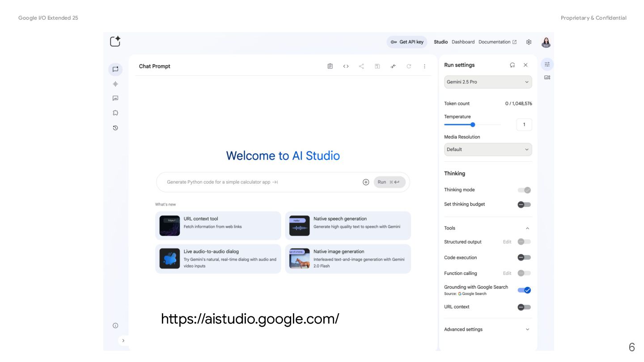Click Edit next to Structured output

coord(507,242)
